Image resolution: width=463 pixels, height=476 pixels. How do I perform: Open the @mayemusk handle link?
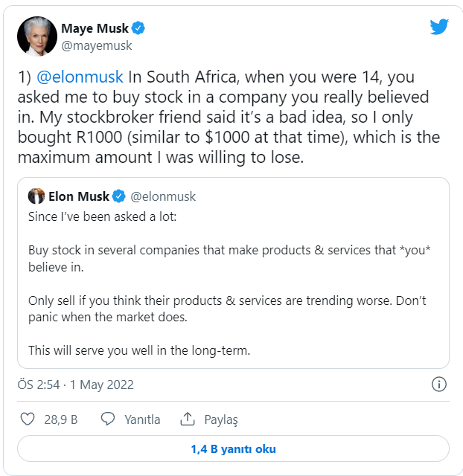(96, 45)
